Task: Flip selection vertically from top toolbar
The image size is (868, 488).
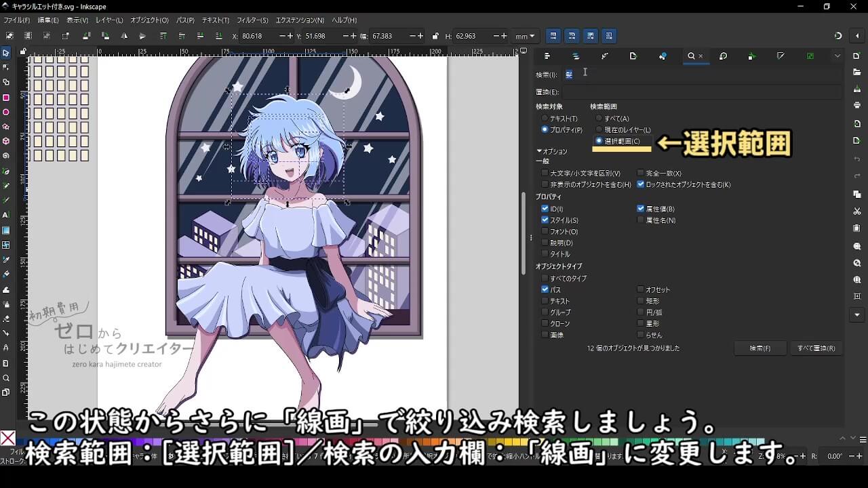Action: pyautogui.click(x=142, y=36)
